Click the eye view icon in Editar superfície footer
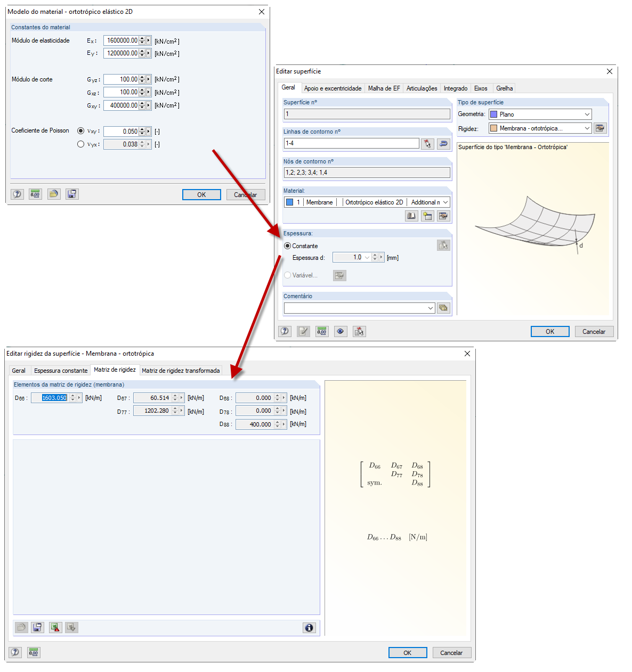 click(x=341, y=331)
